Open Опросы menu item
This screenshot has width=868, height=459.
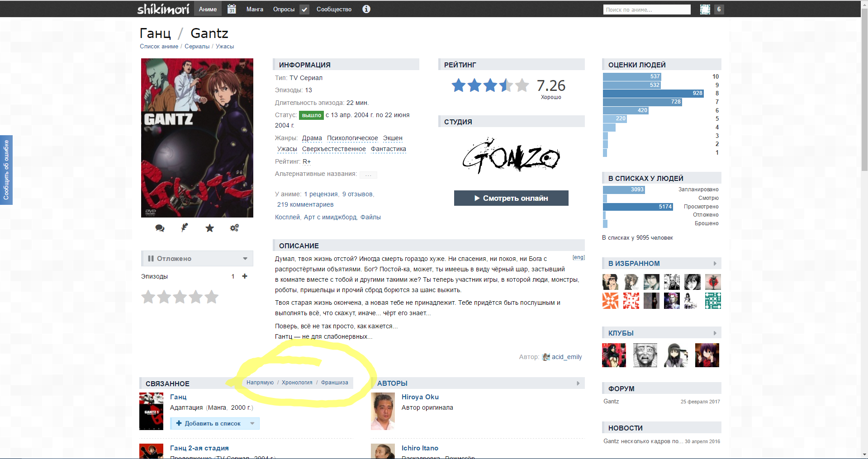point(284,9)
